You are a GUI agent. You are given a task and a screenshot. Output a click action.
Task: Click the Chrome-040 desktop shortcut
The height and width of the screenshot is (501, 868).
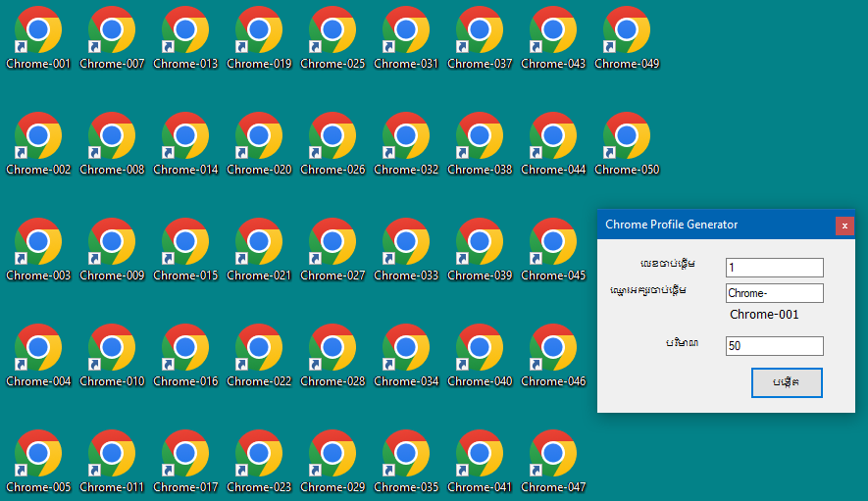(480, 355)
